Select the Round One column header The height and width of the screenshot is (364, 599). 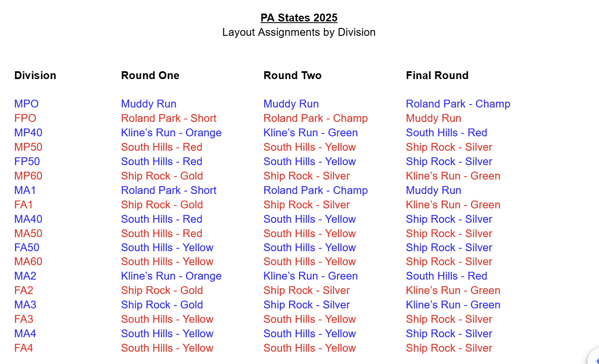[x=150, y=75]
